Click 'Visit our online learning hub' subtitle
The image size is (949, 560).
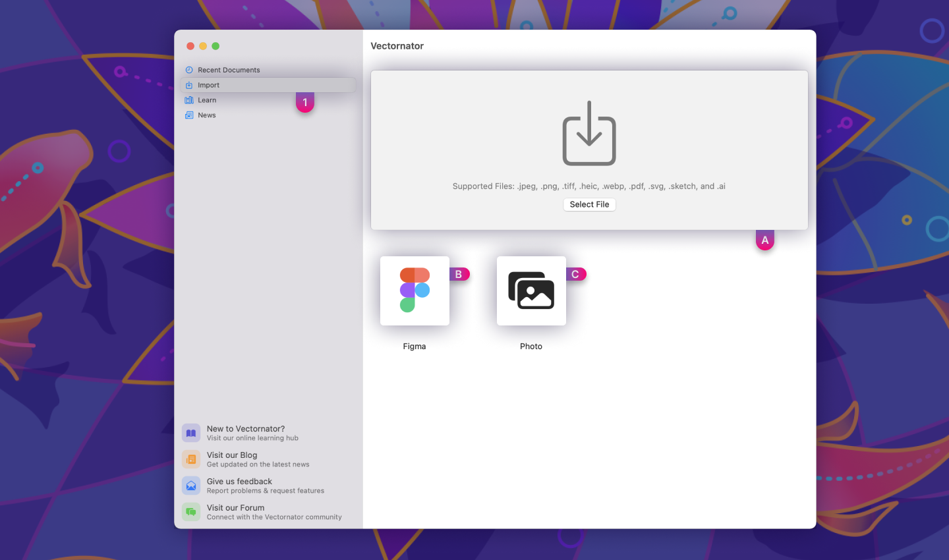pos(252,438)
